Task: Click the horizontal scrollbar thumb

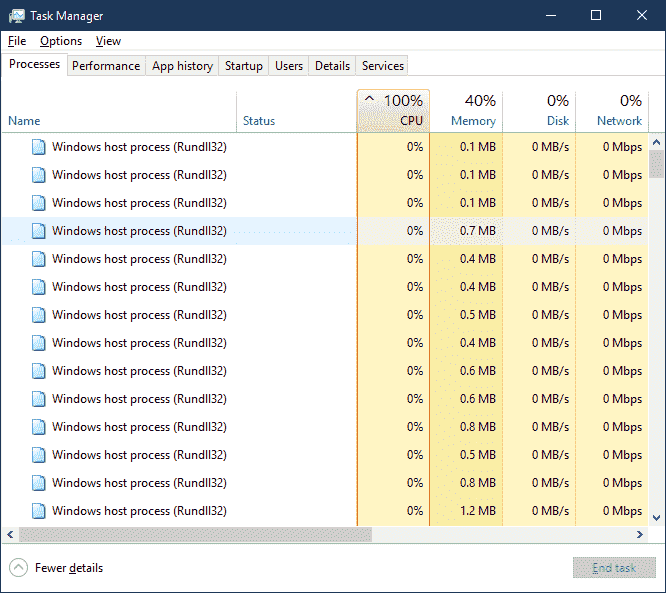Action: pos(195,534)
